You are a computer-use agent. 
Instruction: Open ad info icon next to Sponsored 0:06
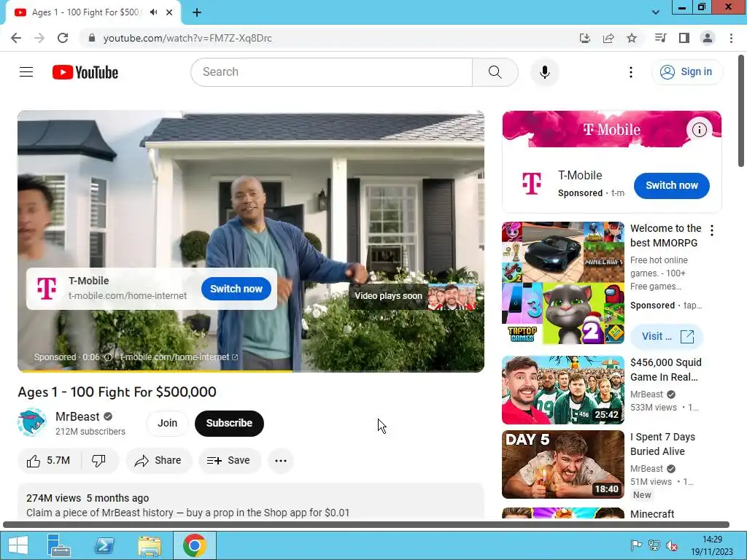coord(108,357)
